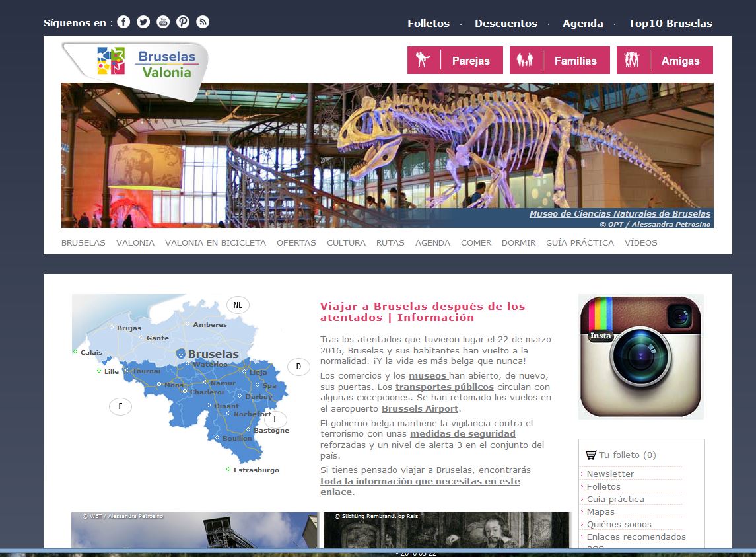Open the WBT Alessandra Petrosino photo thumbnail
Viewport: 756px width, 557px height.
coord(195,530)
